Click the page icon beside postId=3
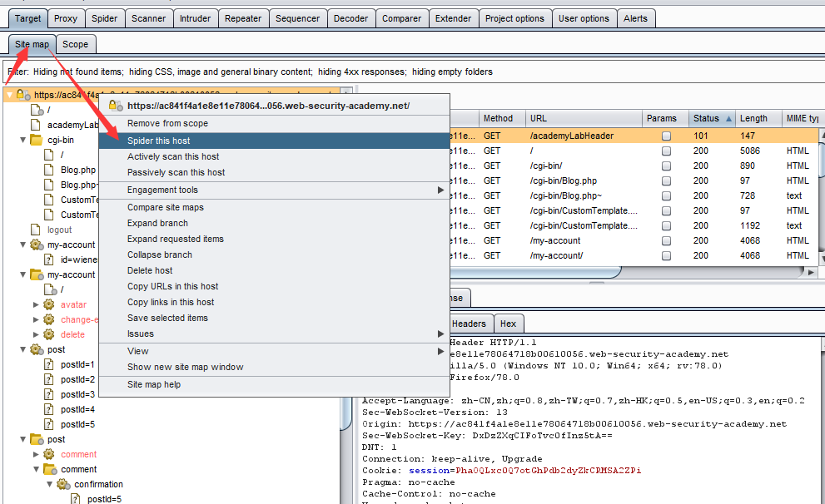This screenshot has height=504, width=825. tap(50, 394)
